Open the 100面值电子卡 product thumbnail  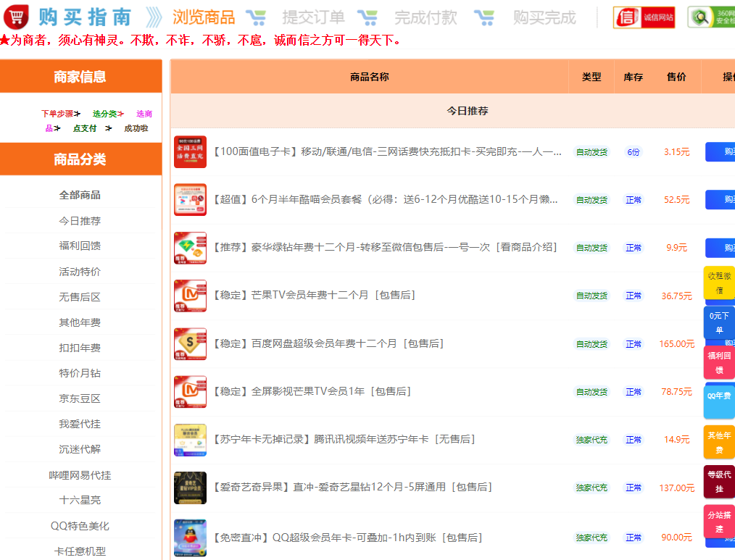[x=191, y=152]
